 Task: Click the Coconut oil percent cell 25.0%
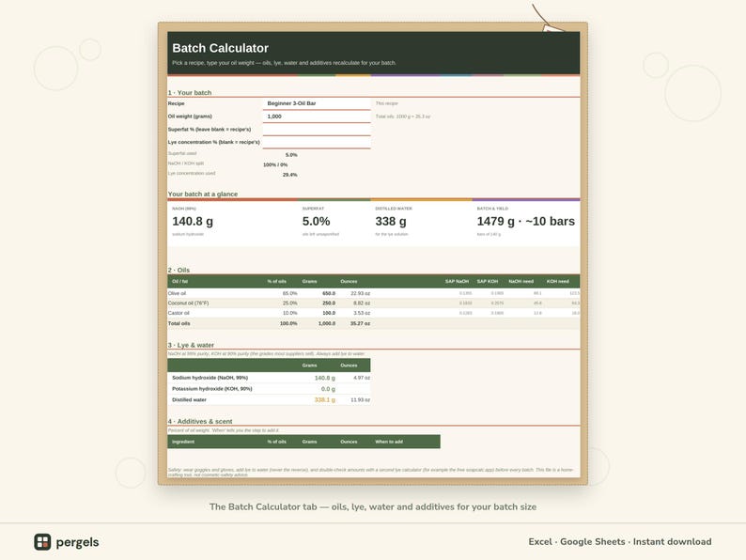tap(289, 303)
